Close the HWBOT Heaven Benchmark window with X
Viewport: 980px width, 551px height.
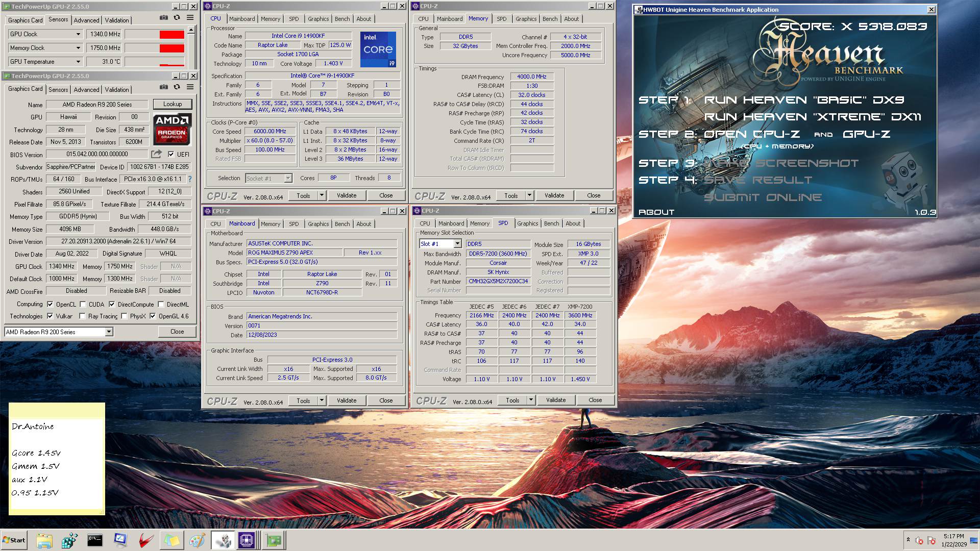pyautogui.click(x=931, y=9)
